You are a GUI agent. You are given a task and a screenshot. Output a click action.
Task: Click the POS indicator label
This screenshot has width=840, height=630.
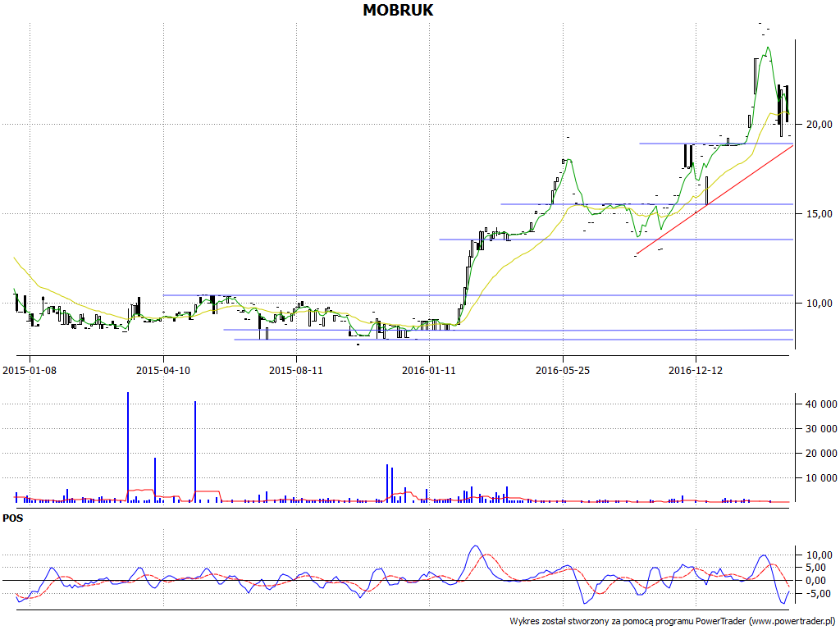click(13, 518)
